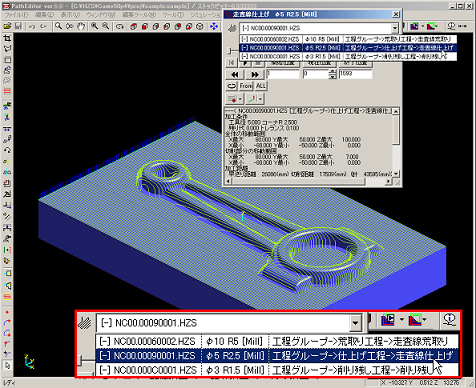The width and height of the screenshot is (476, 388).
Task: Click the info text horizontal scrollbar left arrow
Action: coord(229,181)
